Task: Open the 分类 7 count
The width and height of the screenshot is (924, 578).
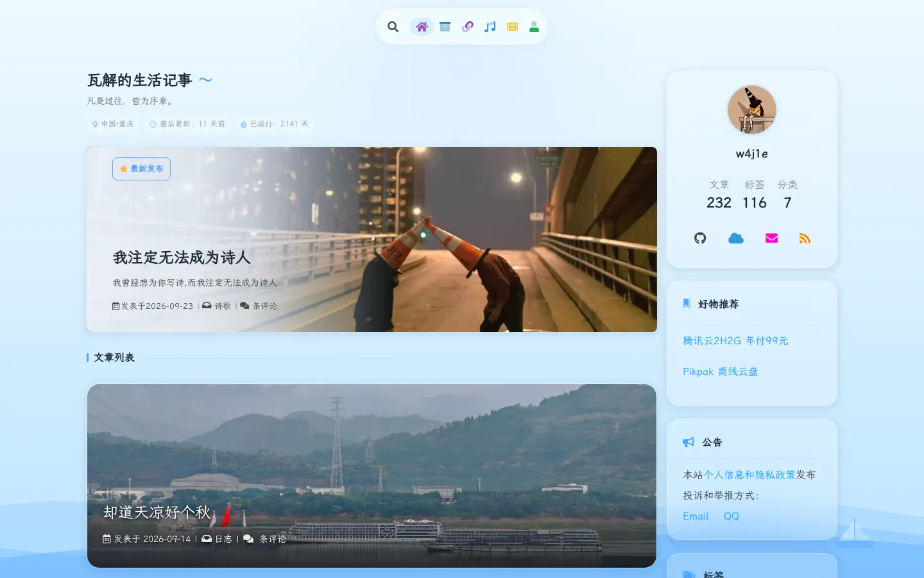Action: (787, 195)
